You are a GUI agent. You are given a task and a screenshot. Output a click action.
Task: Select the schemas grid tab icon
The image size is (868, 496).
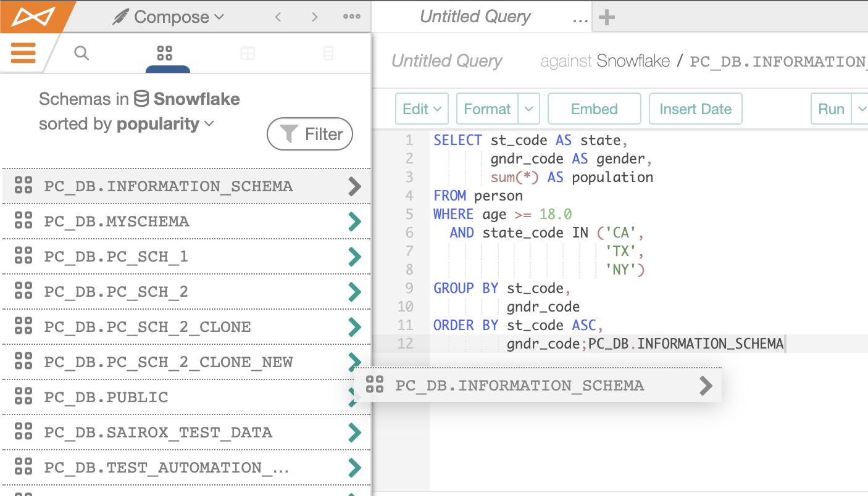[x=165, y=53]
